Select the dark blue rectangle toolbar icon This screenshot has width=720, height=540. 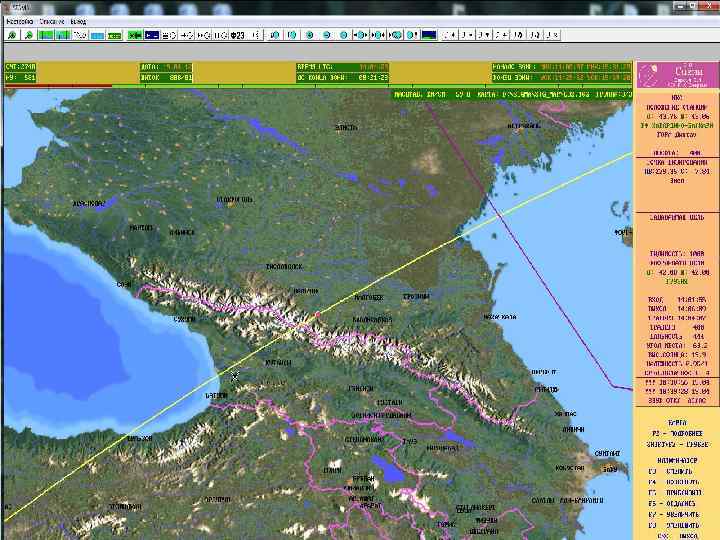[x=152, y=35]
